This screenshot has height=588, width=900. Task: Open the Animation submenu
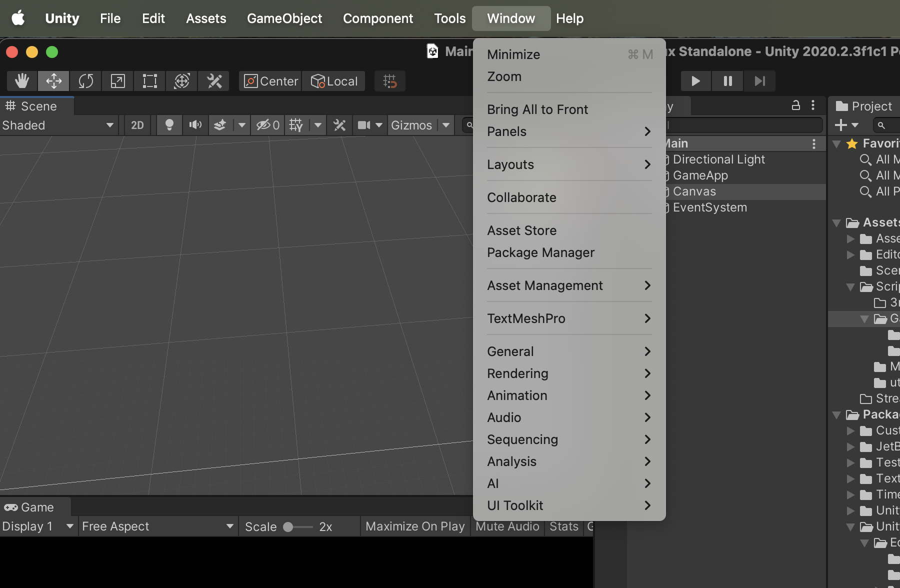pyautogui.click(x=569, y=395)
